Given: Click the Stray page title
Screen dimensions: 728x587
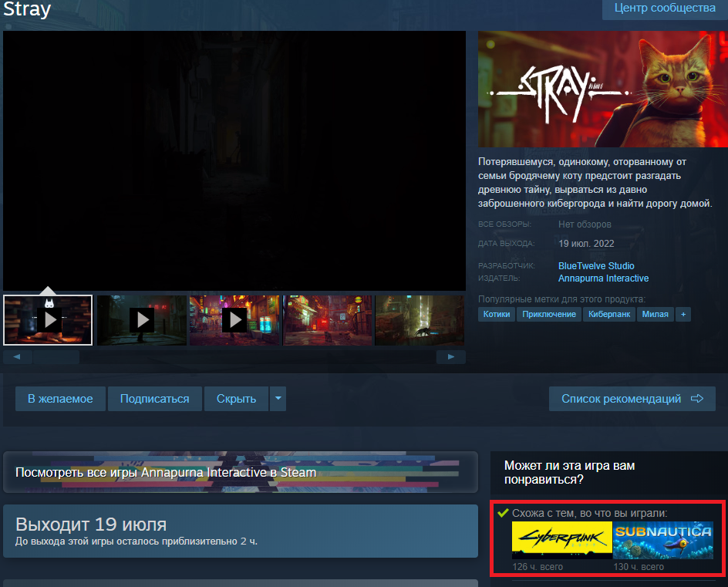Looking at the screenshot, I should (x=27, y=9).
